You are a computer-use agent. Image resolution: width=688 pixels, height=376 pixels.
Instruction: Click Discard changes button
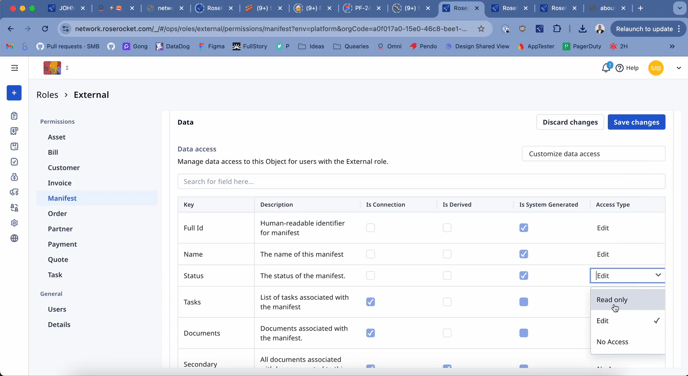point(570,122)
